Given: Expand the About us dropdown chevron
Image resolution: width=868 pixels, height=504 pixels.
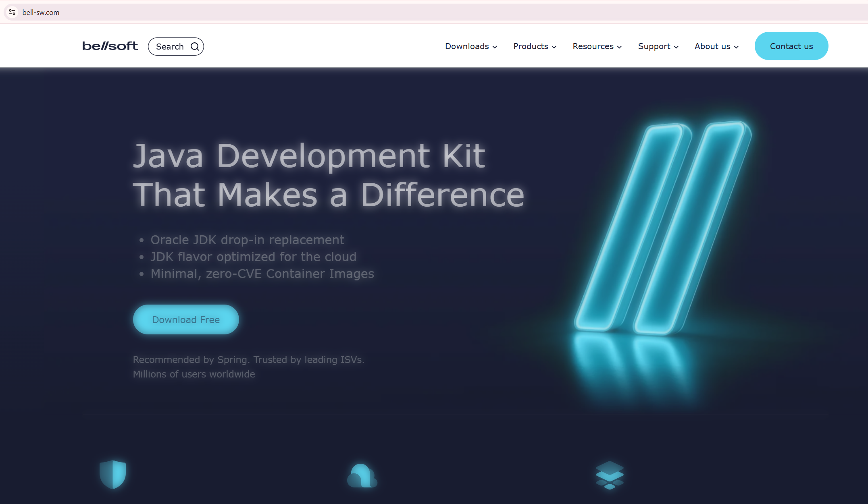Looking at the screenshot, I should click(736, 47).
